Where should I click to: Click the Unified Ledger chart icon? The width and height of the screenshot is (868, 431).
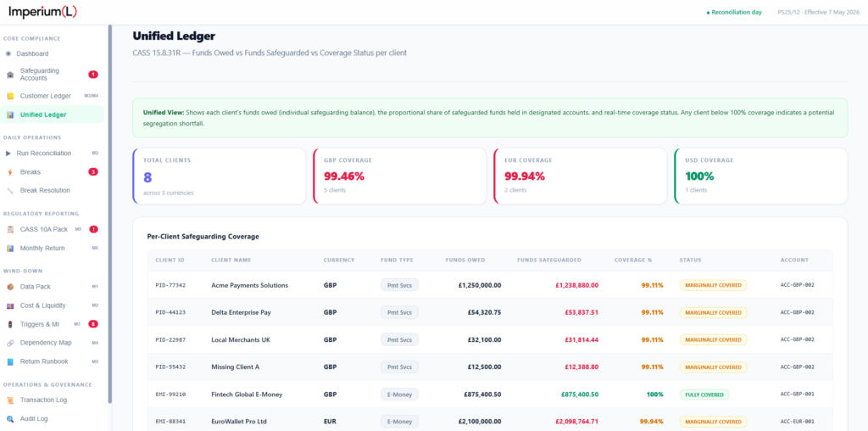10,115
